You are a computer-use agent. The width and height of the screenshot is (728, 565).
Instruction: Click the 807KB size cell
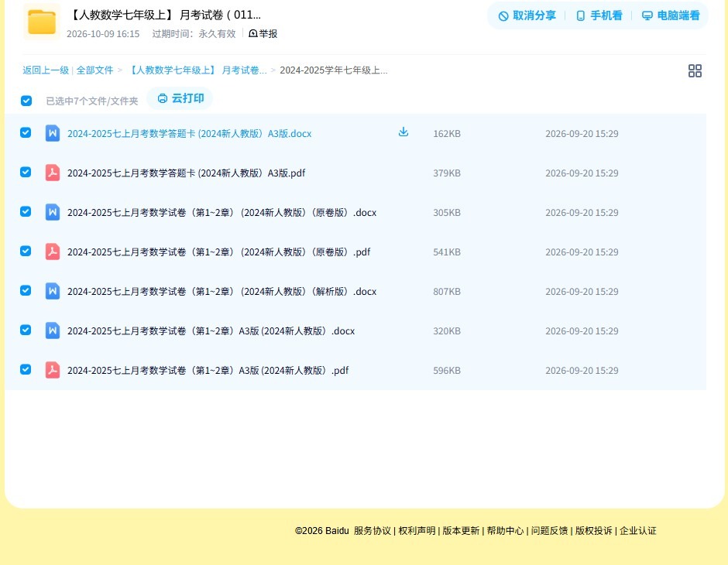point(447,291)
